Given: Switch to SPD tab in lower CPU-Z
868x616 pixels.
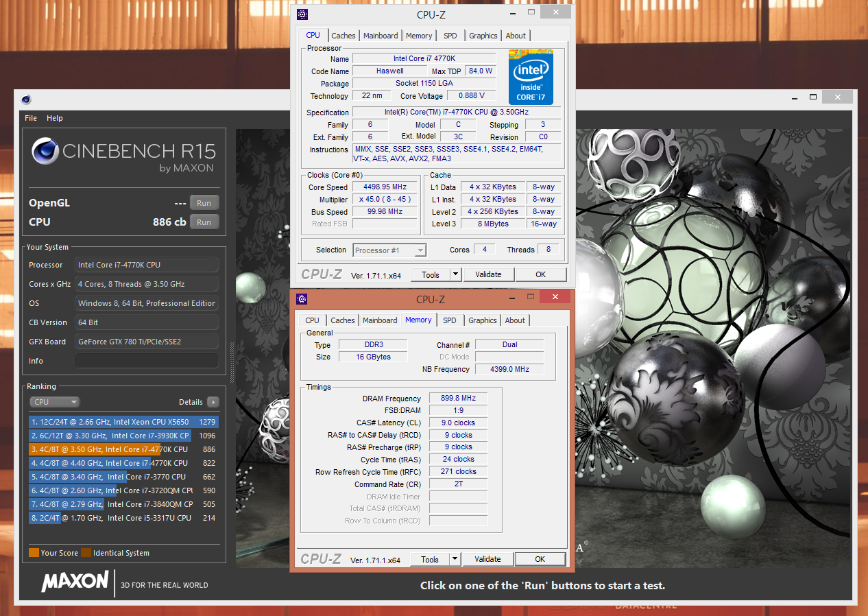Looking at the screenshot, I should click(449, 320).
